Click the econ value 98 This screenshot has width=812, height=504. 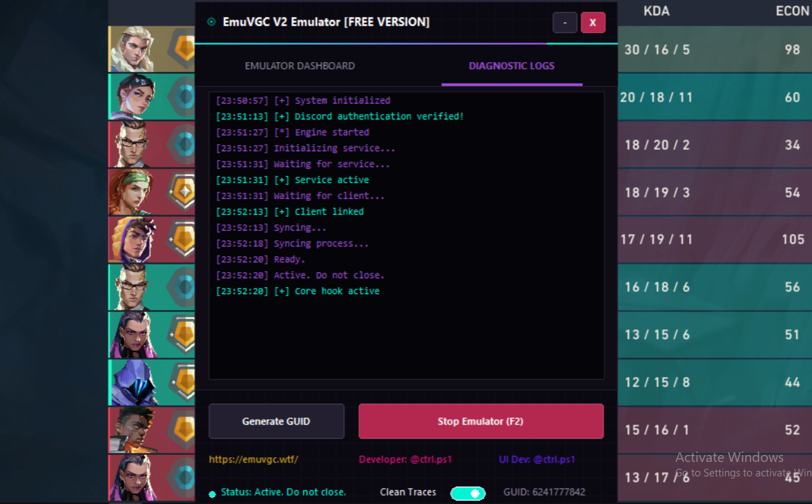pos(793,50)
